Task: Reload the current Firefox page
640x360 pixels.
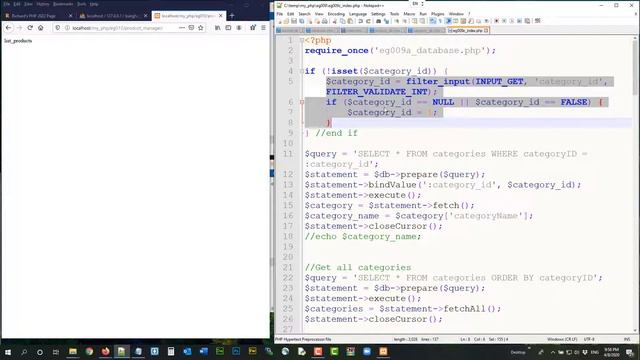Action: (30, 28)
